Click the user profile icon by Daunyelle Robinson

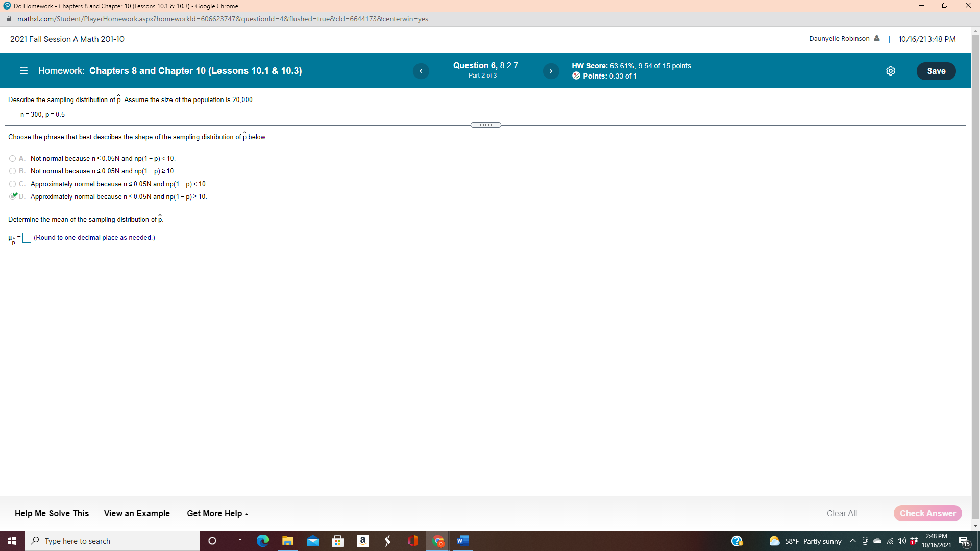[x=877, y=39]
